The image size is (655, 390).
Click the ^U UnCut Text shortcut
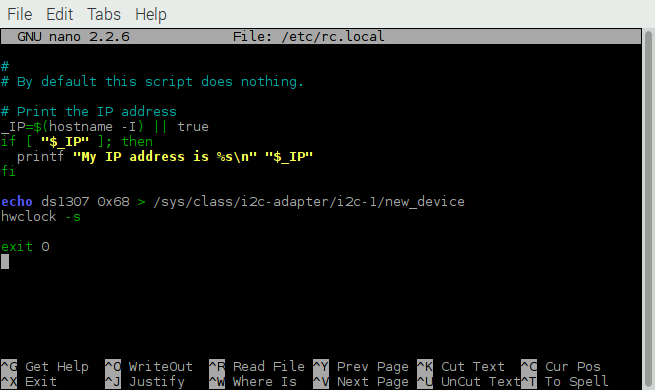pyautogui.click(x=469, y=382)
